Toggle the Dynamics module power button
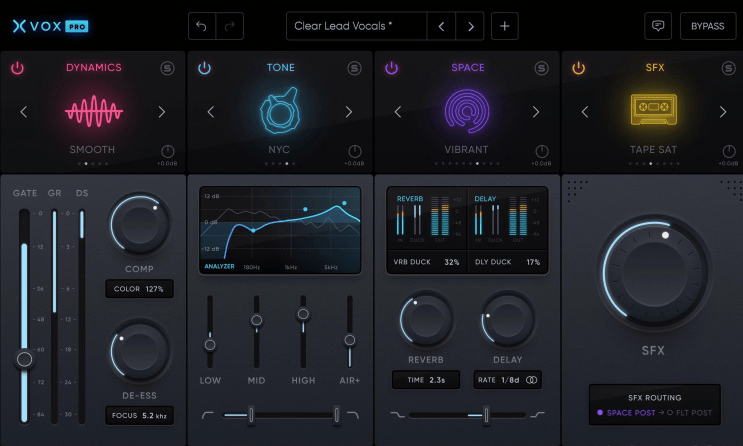This screenshot has height=446, width=743. coord(18,68)
